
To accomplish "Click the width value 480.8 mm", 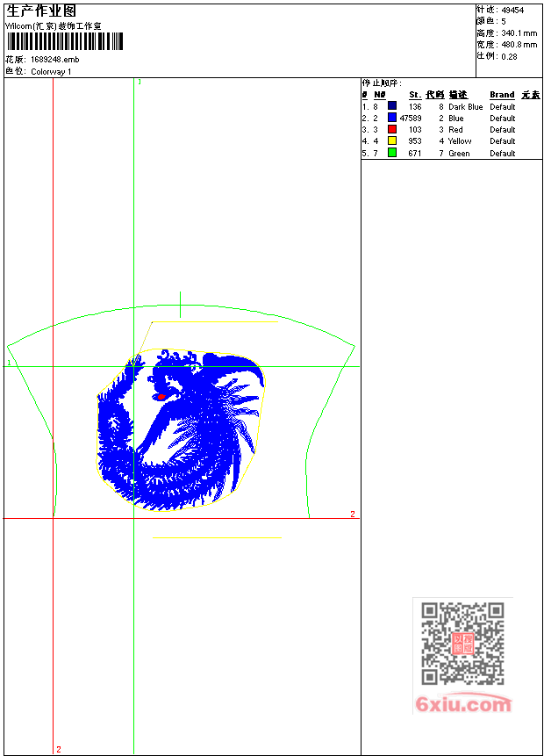I will tap(519, 45).
